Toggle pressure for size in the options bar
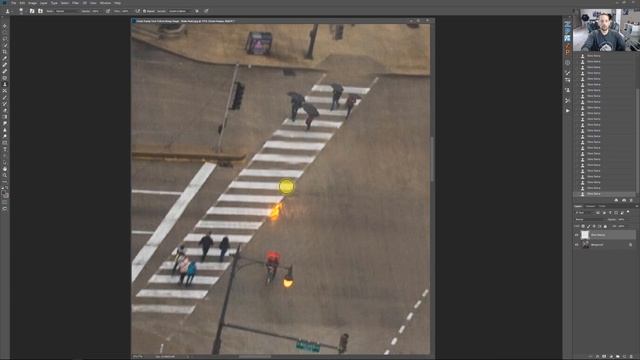This screenshot has height=360, width=640. [x=206, y=11]
